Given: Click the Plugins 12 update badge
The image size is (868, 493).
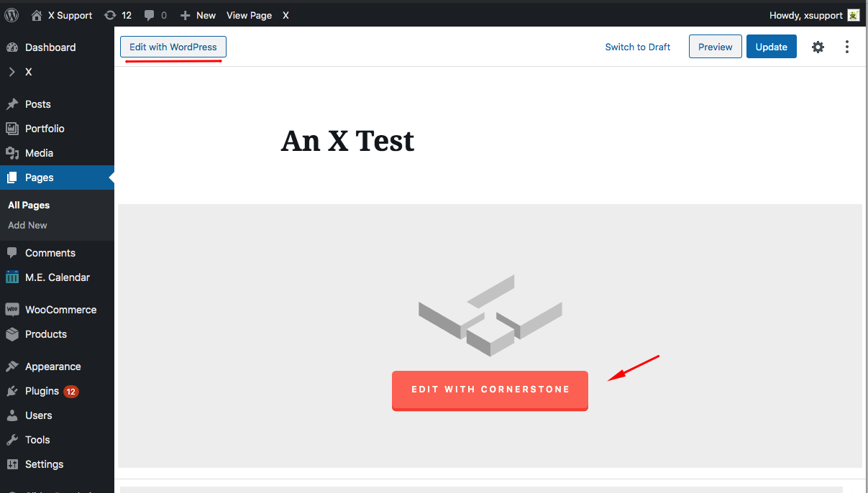Looking at the screenshot, I should (71, 392).
